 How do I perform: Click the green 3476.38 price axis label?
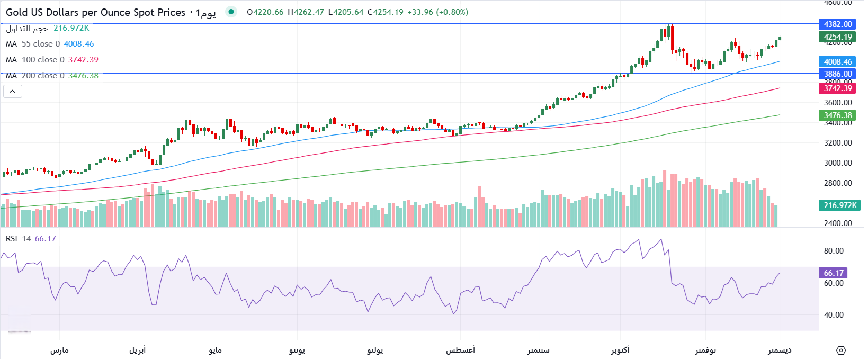click(x=837, y=115)
